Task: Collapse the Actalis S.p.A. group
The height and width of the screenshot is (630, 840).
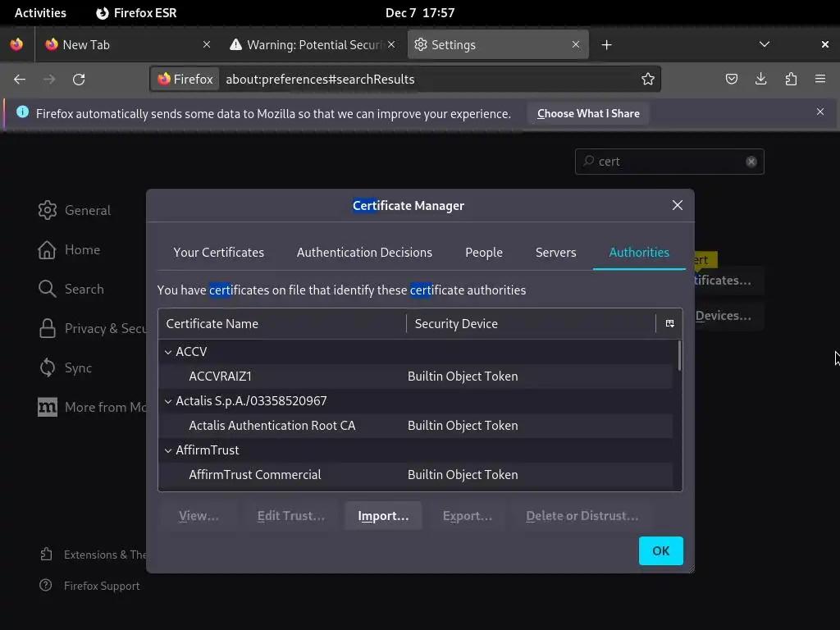Action: tap(168, 401)
